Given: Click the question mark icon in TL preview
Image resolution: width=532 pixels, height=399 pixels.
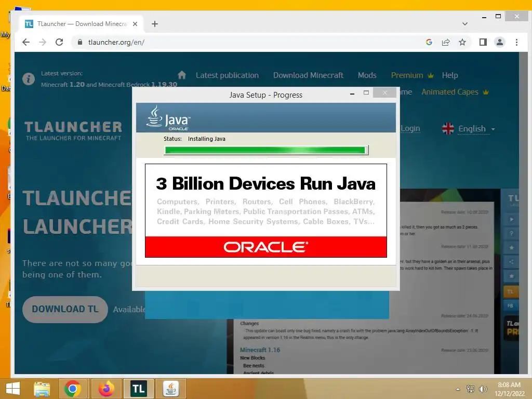Looking at the screenshot, I should click(511, 234).
